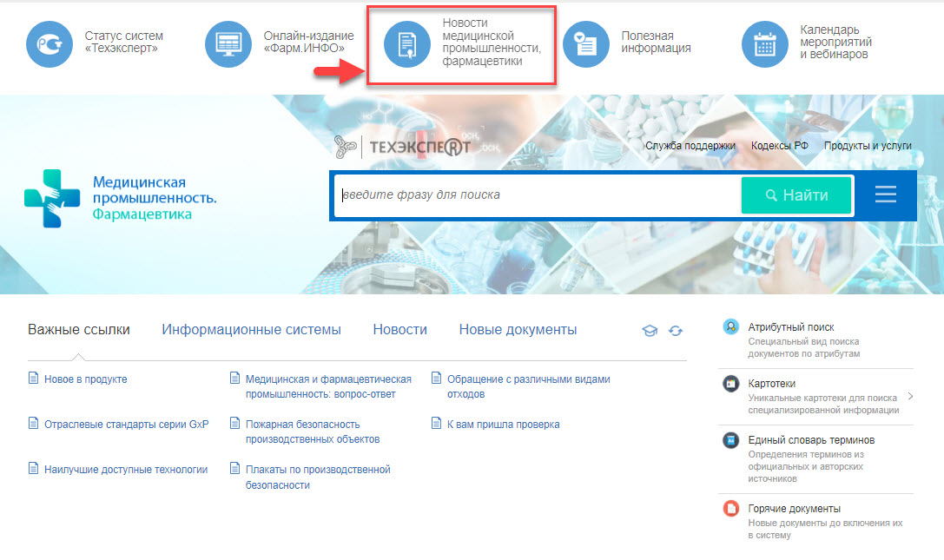944x560 pixels.
Task: Open the Служба поддержки link
Action: pos(690,146)
